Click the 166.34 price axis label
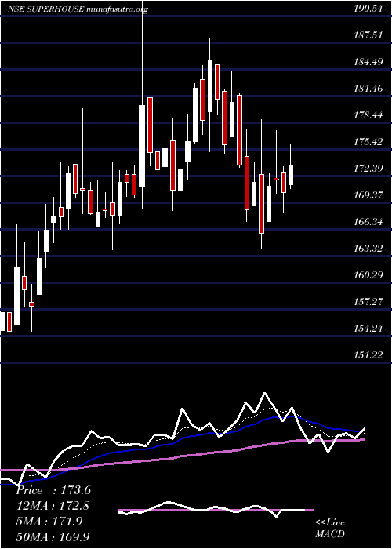Image resolution: width=392 pixels, height=549 pixels. point(368,222)
